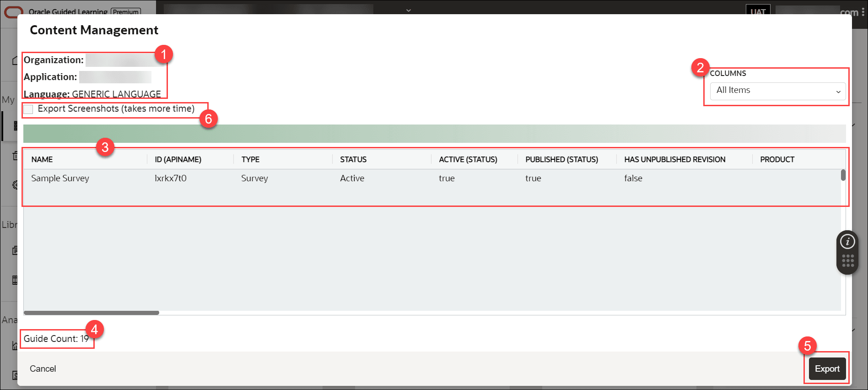Sort by the NAME column header
The width and height of the screenshot is (868, 390).
[x=42, y=159]
